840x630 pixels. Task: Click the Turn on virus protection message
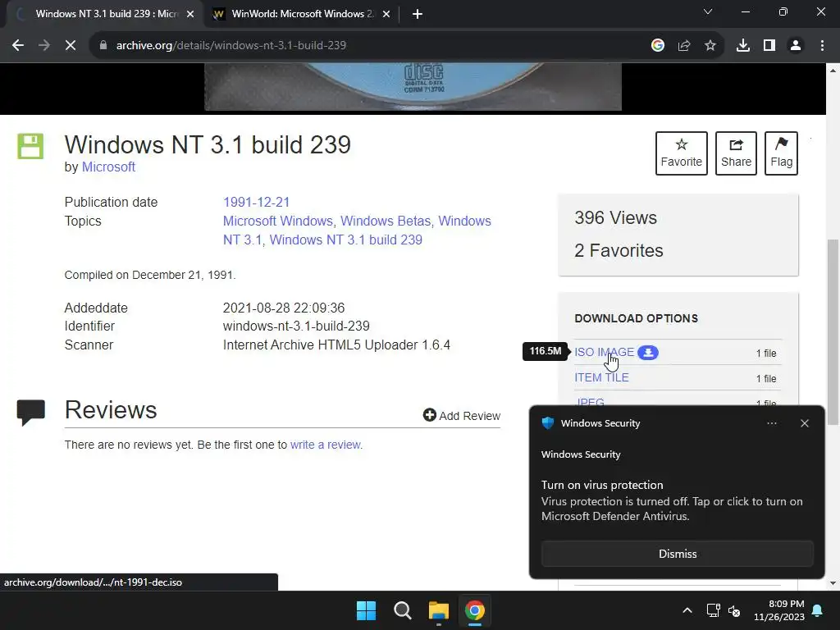[x=672, y=501]
